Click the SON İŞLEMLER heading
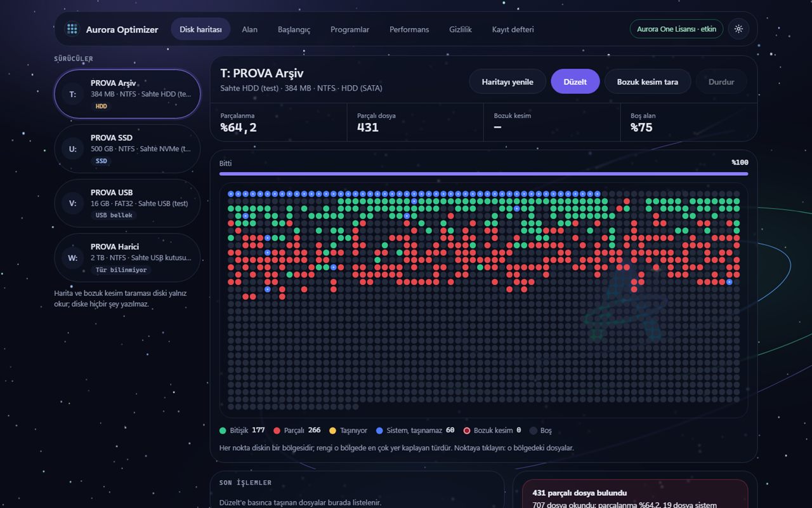Screen dimensions: 812x508 tap(246, 483)
